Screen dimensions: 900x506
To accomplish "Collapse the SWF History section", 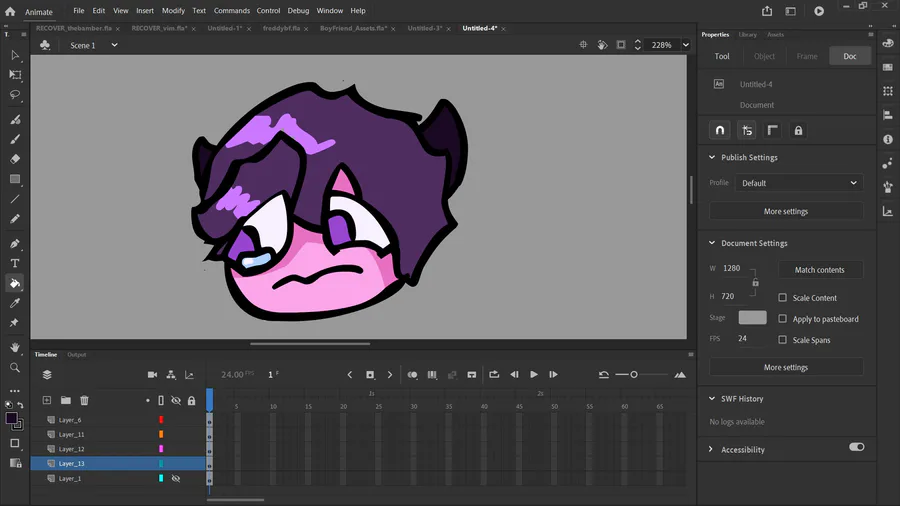I will tap(712, 398).
